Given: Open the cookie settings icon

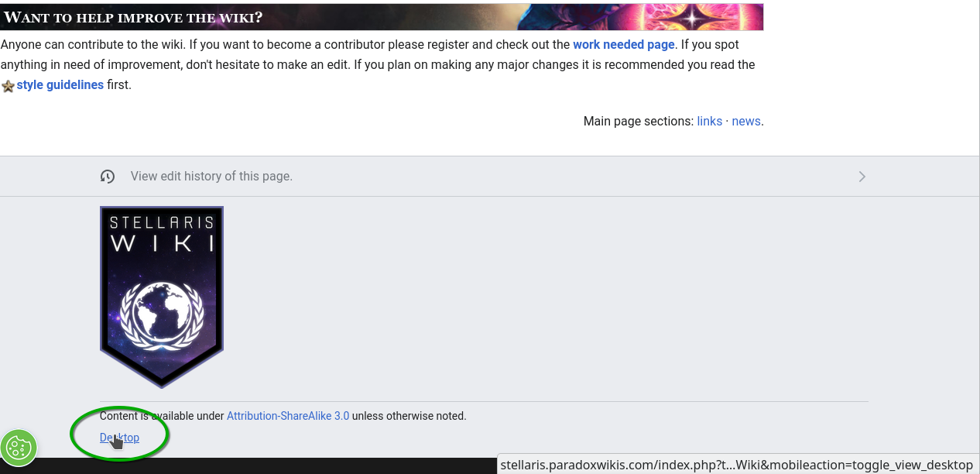Looking at the screenshot, I should [x=19, y=448].
